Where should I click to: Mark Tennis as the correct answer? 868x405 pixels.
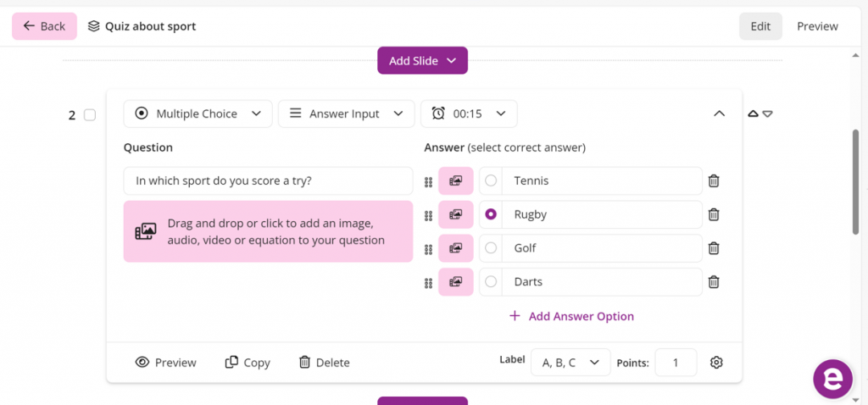[491, 180]
